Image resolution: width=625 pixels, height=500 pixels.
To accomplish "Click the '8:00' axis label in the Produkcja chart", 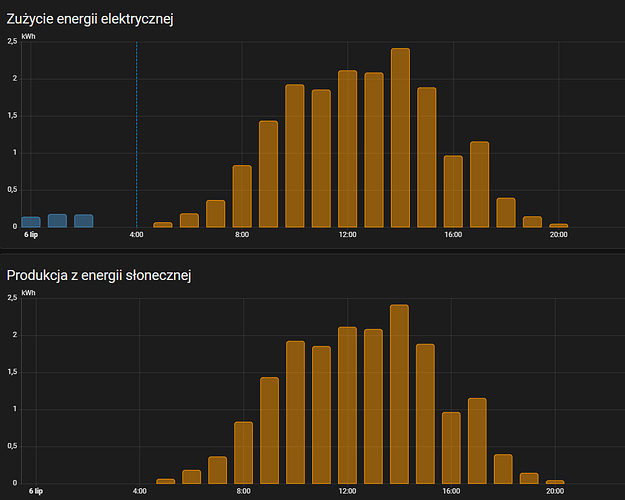I will [x=244, y=491].
